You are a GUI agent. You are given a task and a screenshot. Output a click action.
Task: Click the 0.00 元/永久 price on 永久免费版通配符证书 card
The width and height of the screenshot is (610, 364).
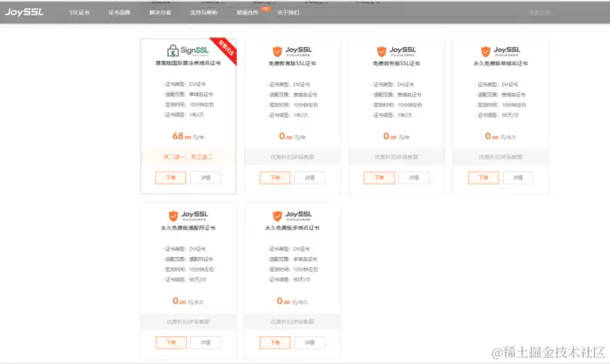[x=188, y=301]
